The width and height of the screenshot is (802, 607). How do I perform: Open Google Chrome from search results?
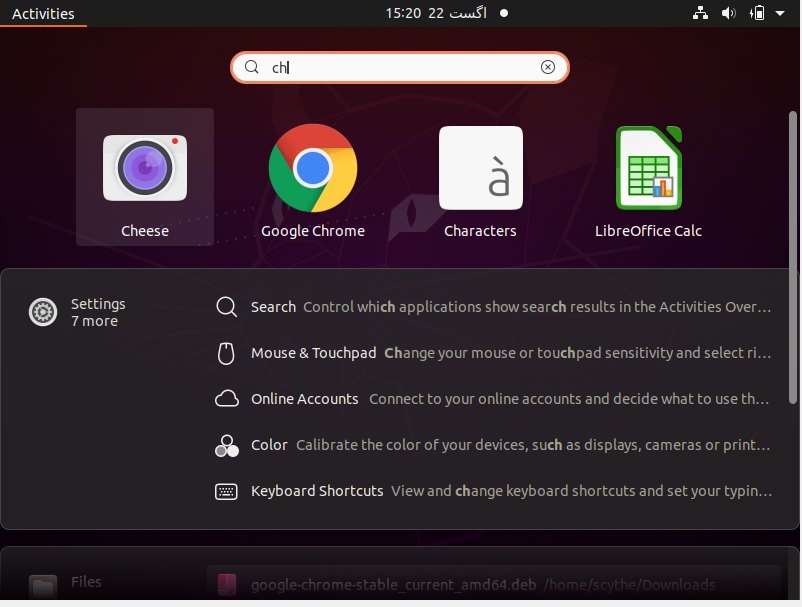(313, 168)
